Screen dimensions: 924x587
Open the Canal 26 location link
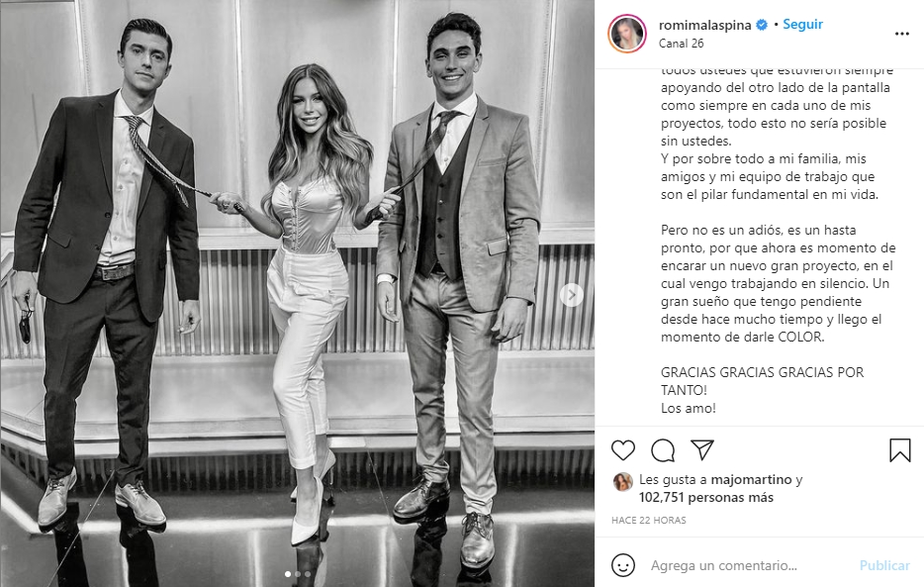682,43
